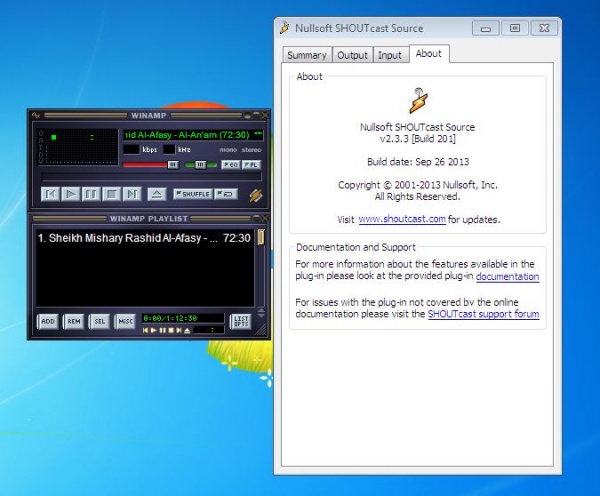Stop playback in Winamp main window
The image size is (600, 496).
click(x=111, y=194)
